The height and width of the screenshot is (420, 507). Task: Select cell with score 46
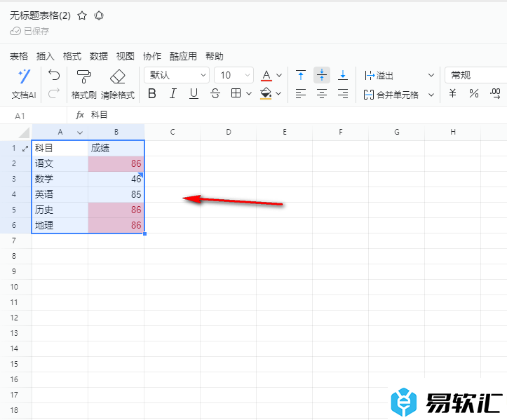(116, 179)
